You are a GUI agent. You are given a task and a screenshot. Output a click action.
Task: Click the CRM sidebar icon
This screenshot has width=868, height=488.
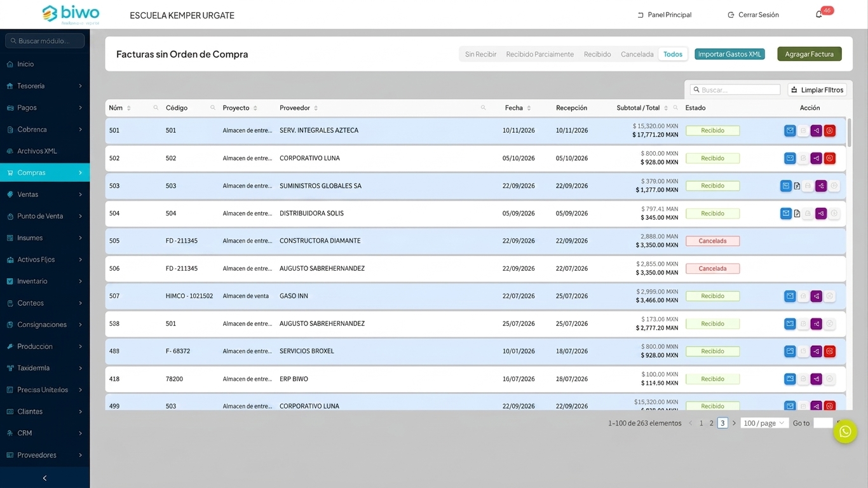click(10, 433)
